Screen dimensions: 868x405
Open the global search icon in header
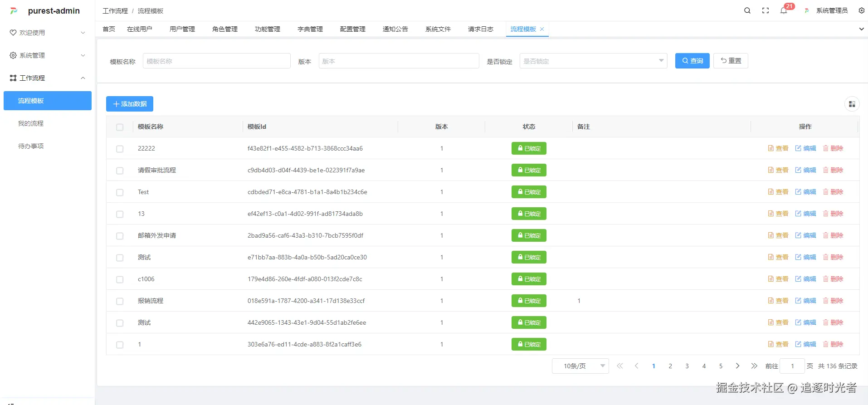coord(747,10)
